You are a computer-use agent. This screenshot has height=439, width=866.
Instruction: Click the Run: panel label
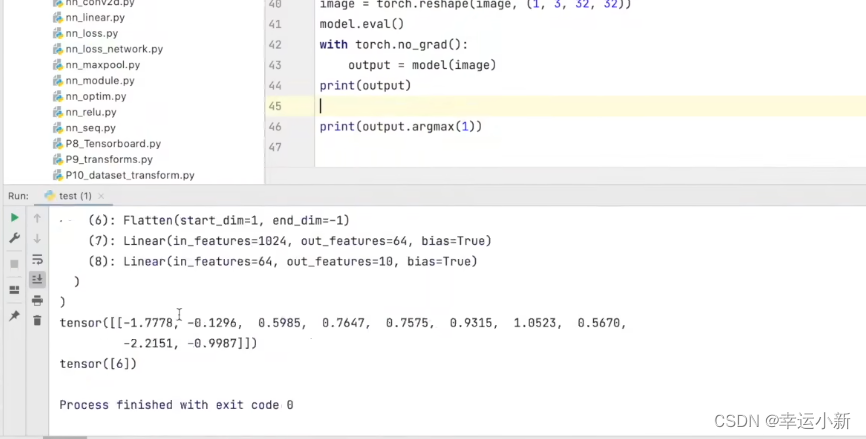(18, 196)
